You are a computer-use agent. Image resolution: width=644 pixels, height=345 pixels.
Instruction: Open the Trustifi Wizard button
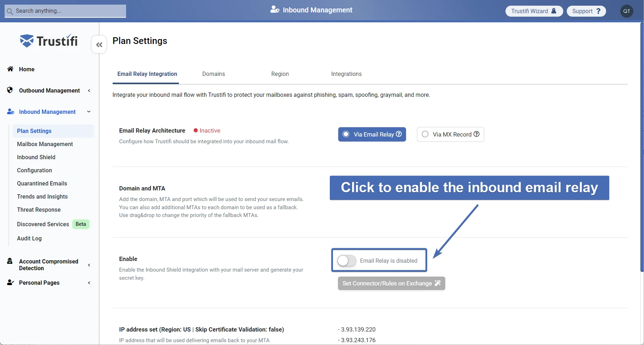[x=533, y=11]
